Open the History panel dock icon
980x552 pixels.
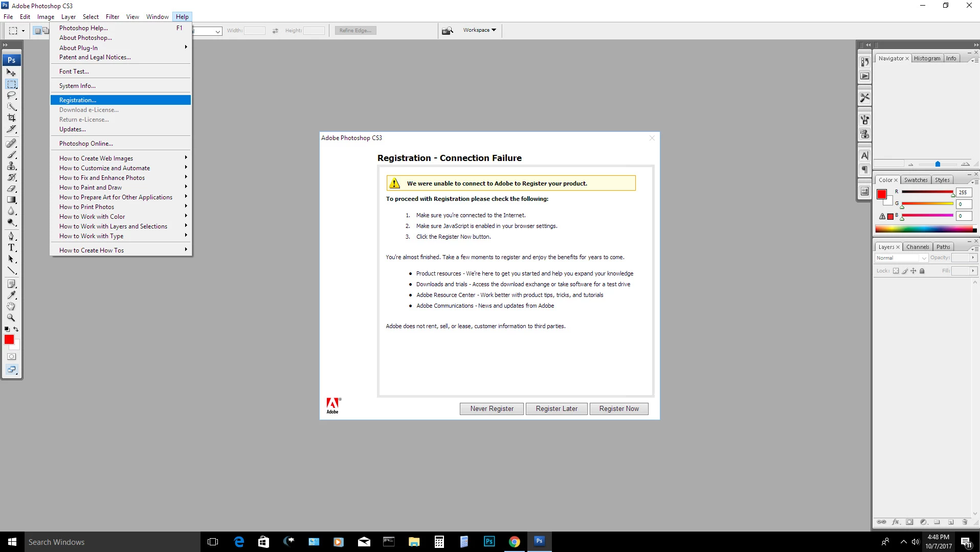coord(864,62)
